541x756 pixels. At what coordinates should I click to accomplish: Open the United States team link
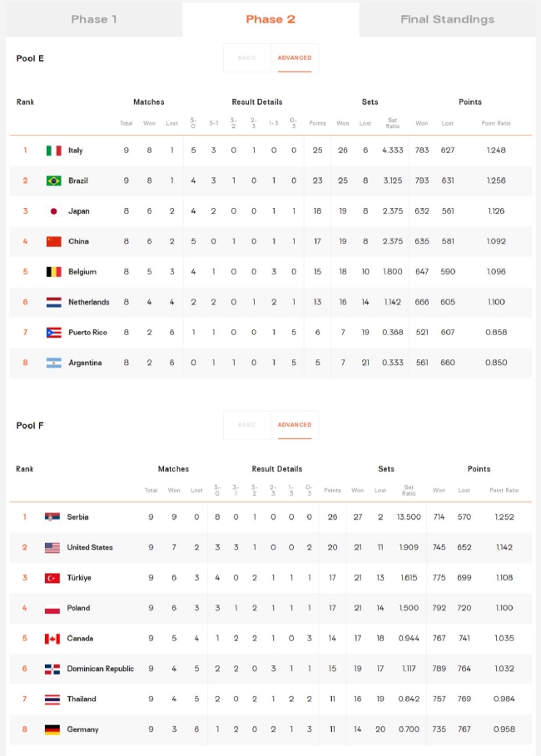[90, 547]
